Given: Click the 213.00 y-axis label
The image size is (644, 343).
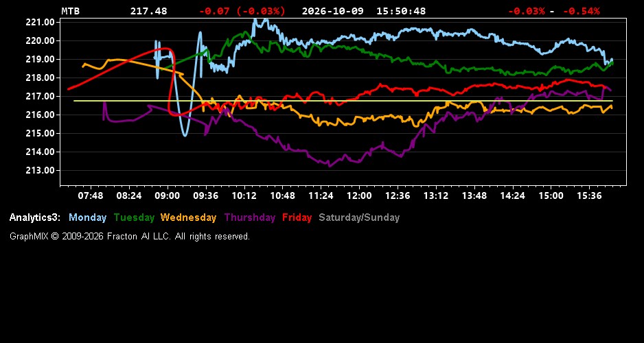Looking at the screenshot, I should tap(41, 170).
